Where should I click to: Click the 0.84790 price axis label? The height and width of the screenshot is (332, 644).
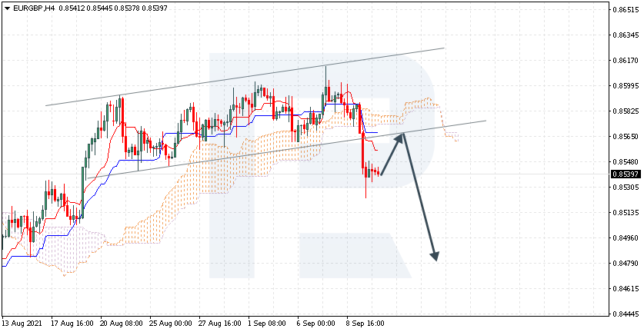624,264
